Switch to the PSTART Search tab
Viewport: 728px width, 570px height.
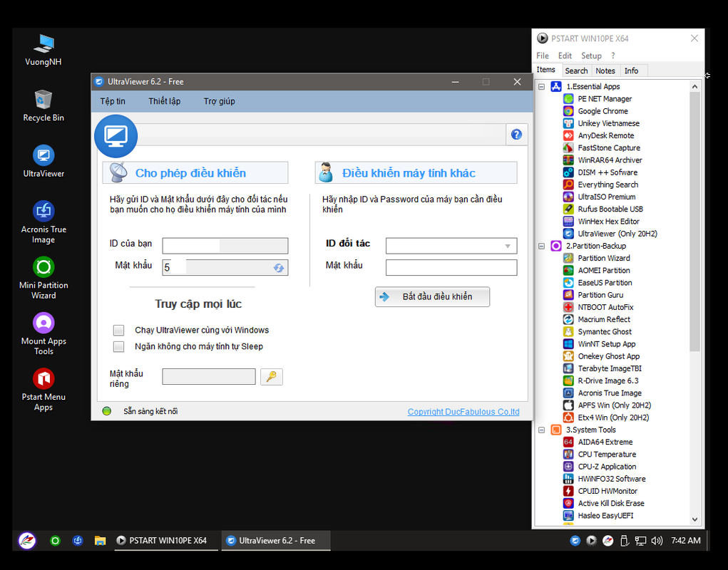[576, 71]
